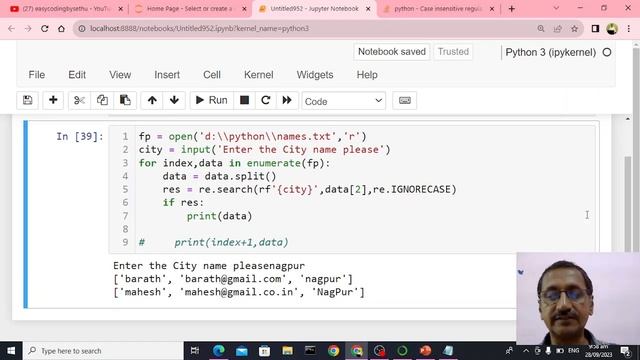This screenshot has height=360, width=640.
Task: Open the Chrome profile avatar
Action: tap(612, 29)
